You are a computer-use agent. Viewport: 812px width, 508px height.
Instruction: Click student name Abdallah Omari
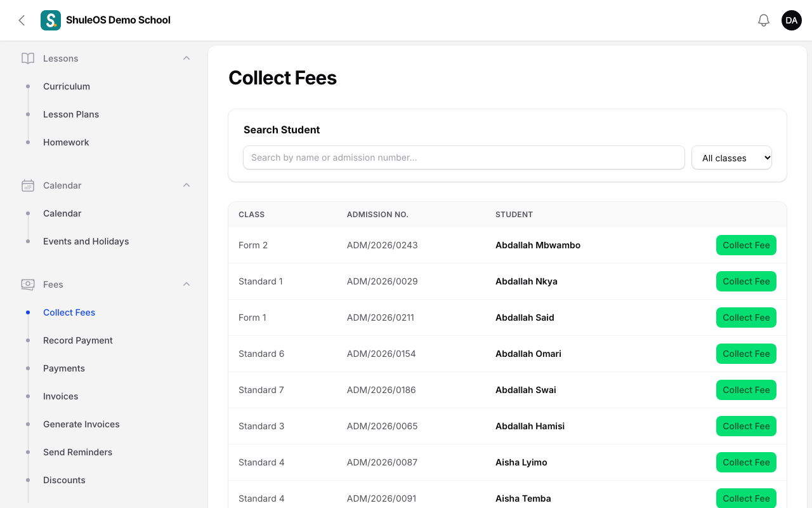(528, 354)
